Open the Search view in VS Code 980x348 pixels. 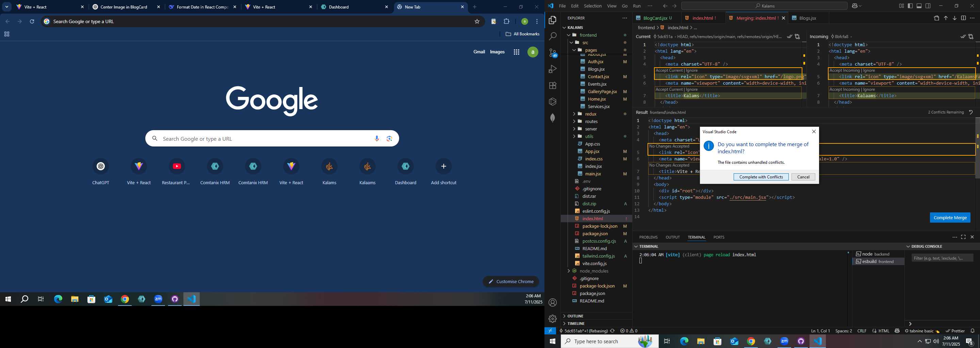point(552,36)
